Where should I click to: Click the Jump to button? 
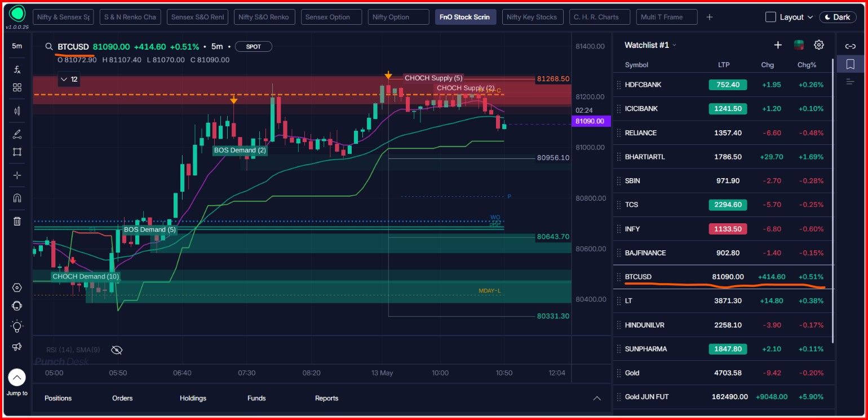pos(17,383)
